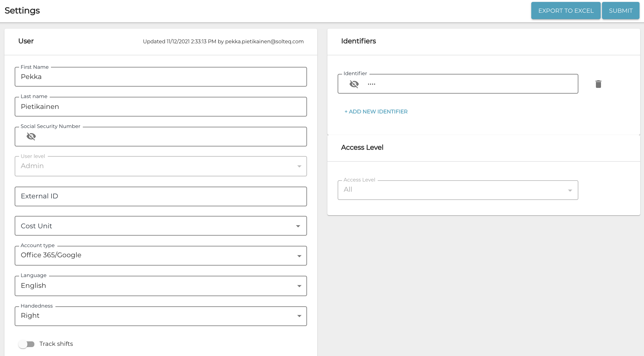
Task: Reveal hidden Social Security Number
Action: [31, 137]
